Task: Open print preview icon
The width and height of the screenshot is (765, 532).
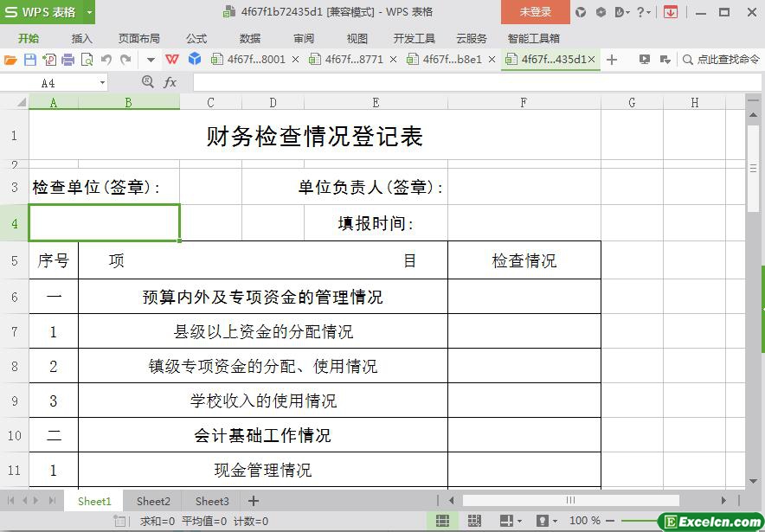Action: (87, 60)
